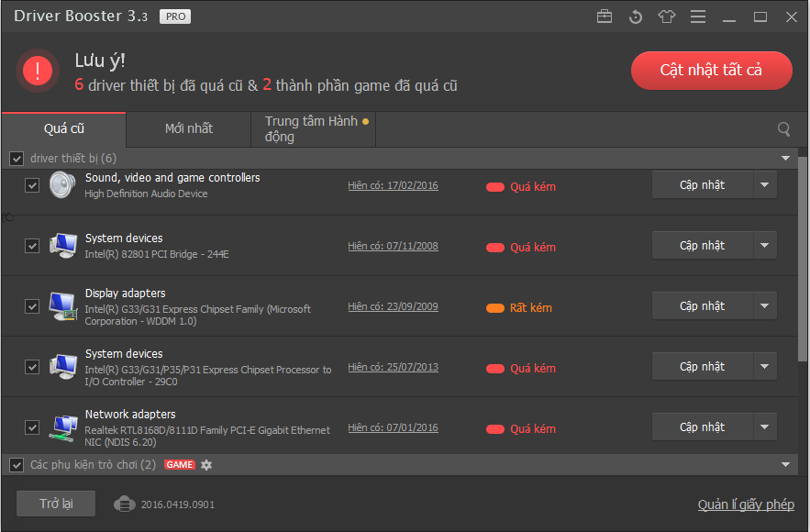
Task: Click the GAME badge label
Action: tap(180, 465)
